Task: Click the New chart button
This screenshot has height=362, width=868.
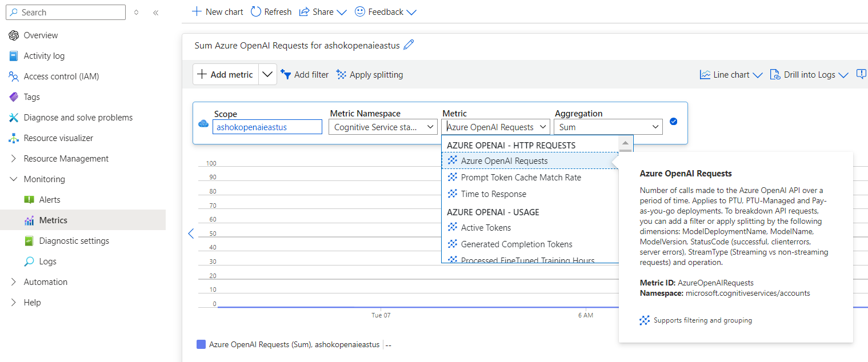Action: click(218, 11)
